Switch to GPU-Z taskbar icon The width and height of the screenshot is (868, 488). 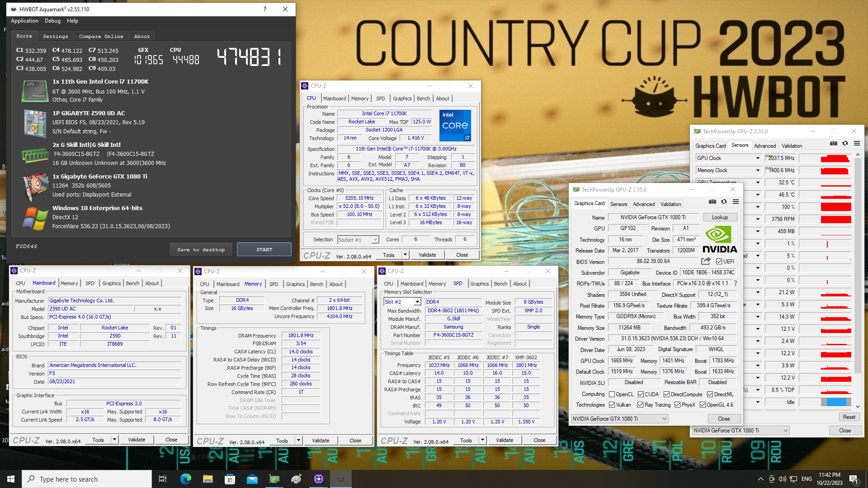tap(274, 479)
